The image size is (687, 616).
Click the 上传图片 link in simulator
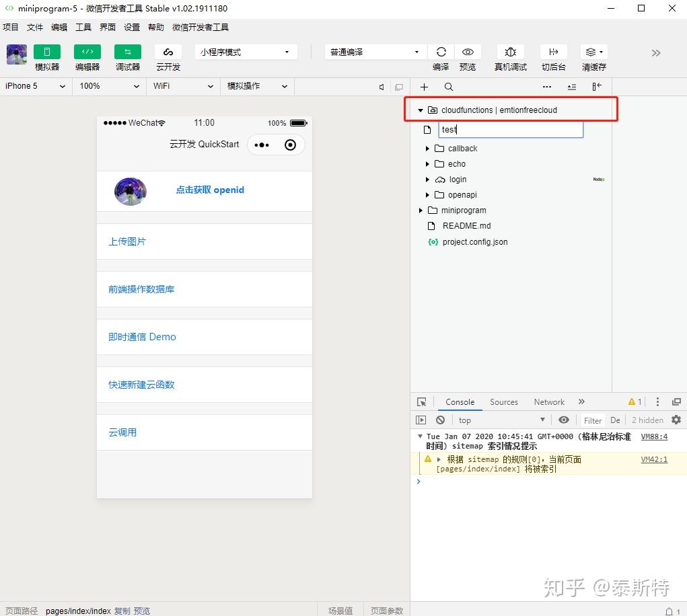(127, 241)
